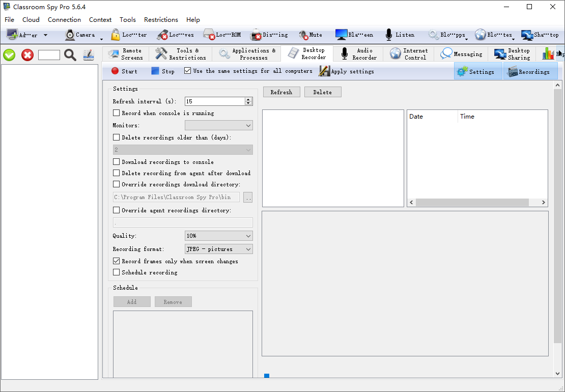Open the Restrictions menu
The width and height of the screenshot is (565, 392).
161,20
